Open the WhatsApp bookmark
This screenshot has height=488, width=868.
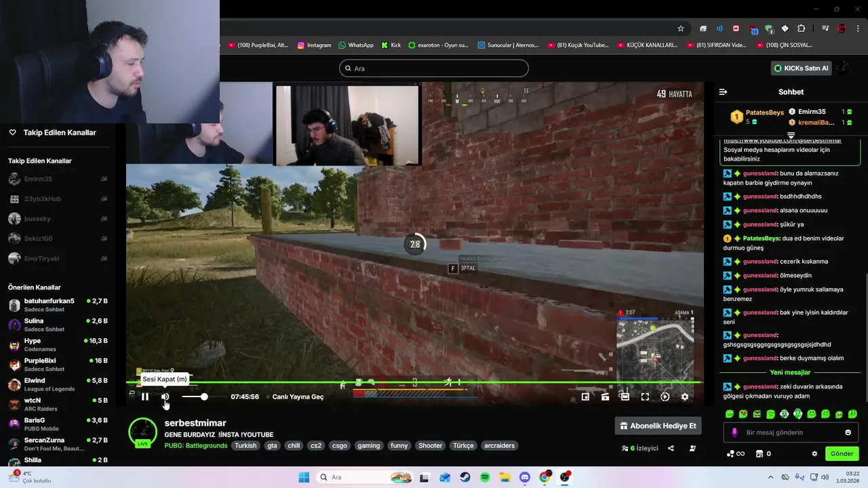click(x=355, y=45)
